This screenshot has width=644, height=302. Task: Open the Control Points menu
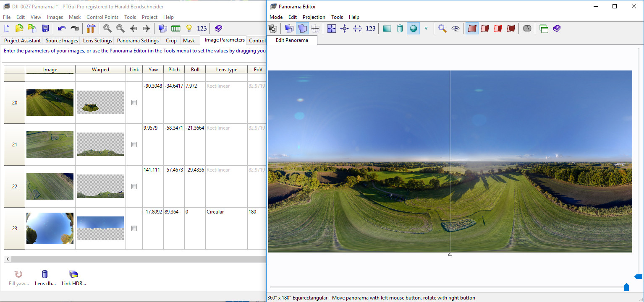pos(102,17)
